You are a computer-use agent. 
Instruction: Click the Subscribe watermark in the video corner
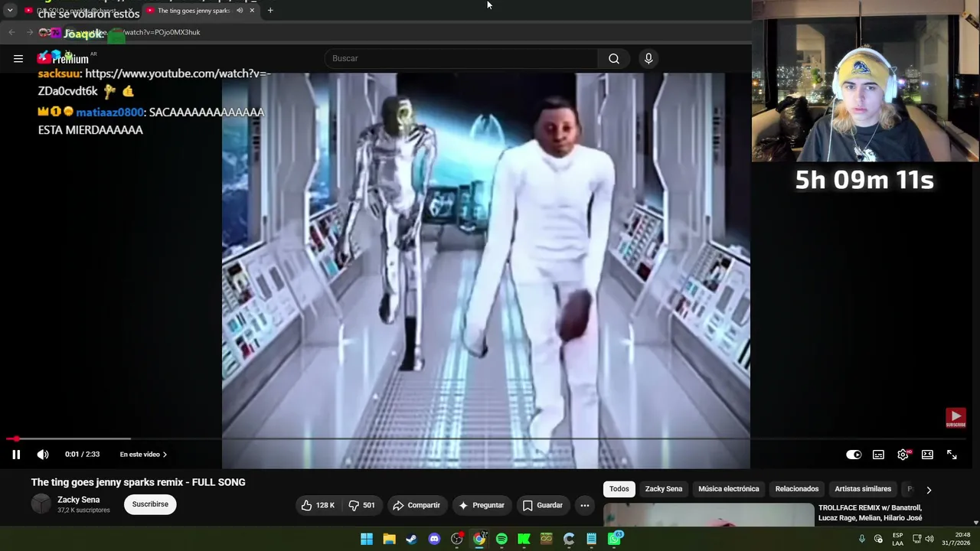tap(955, 418)
